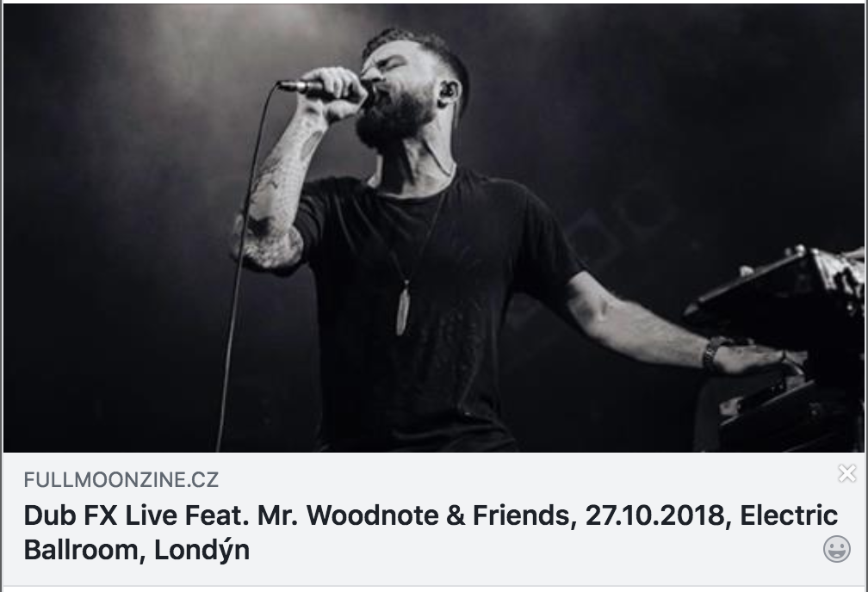868x592 pixels.
Task: Select the pendant necklace in the image
Action: point(403,308)
